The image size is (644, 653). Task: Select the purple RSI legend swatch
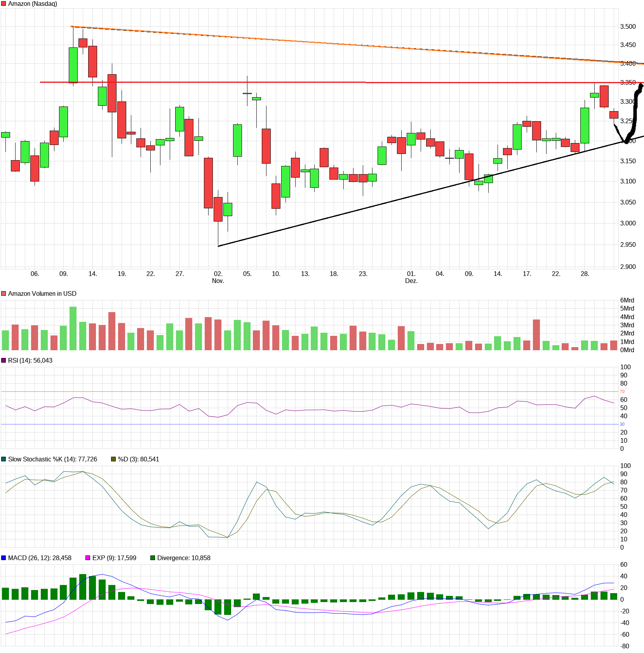coord(3,360)
